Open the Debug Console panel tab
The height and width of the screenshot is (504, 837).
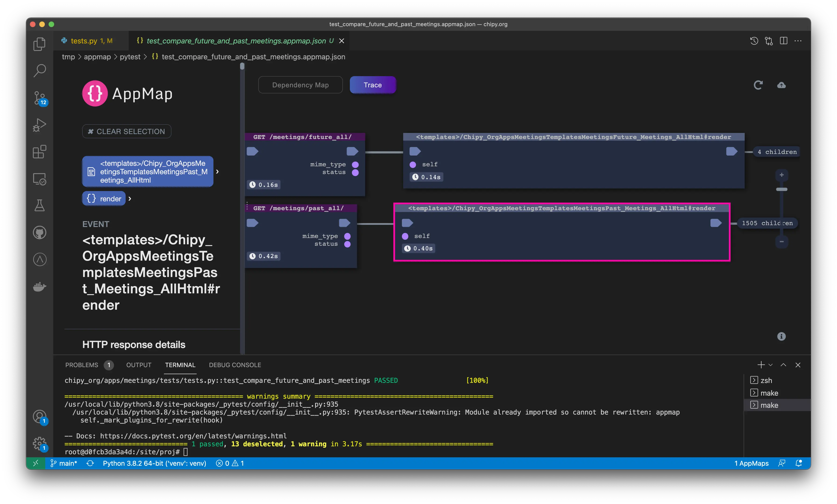pos(235,365)
